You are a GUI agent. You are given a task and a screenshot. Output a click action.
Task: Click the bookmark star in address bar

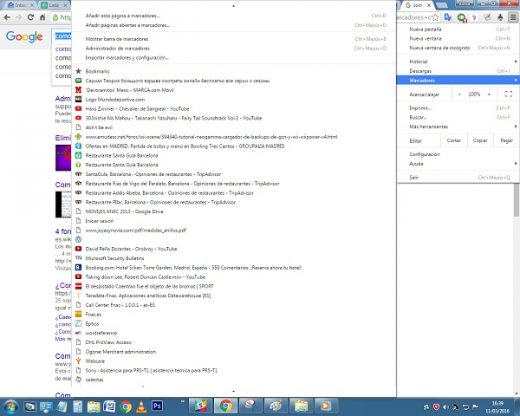(436, 17)
